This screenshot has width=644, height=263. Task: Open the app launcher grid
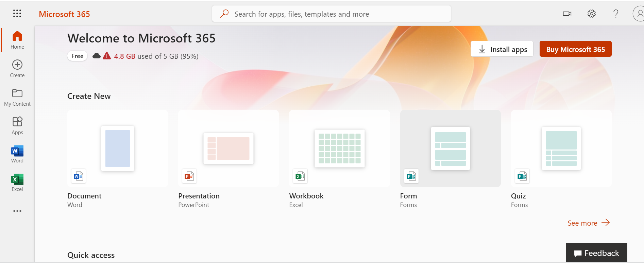(x=17, y=14)
